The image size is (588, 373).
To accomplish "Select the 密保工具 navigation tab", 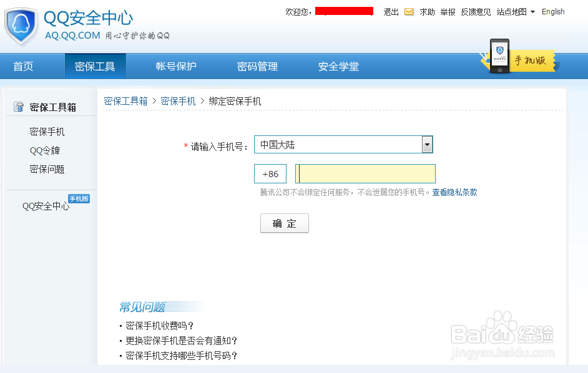I will (95, 66).
